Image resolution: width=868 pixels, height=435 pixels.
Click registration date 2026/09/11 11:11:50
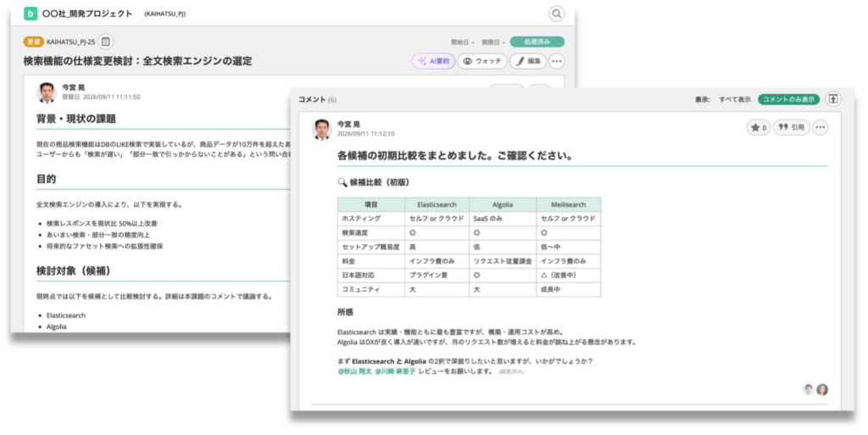111,97
